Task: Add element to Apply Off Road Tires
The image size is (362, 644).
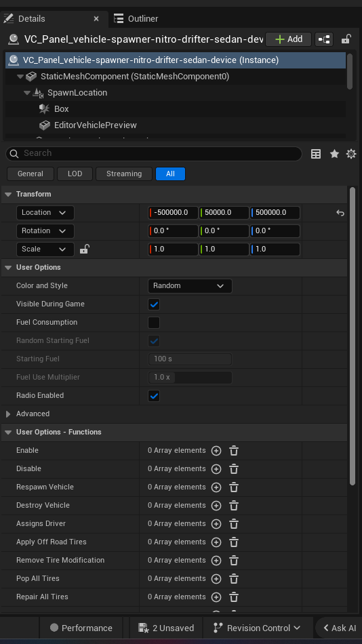Action: (x=216, y=542)
